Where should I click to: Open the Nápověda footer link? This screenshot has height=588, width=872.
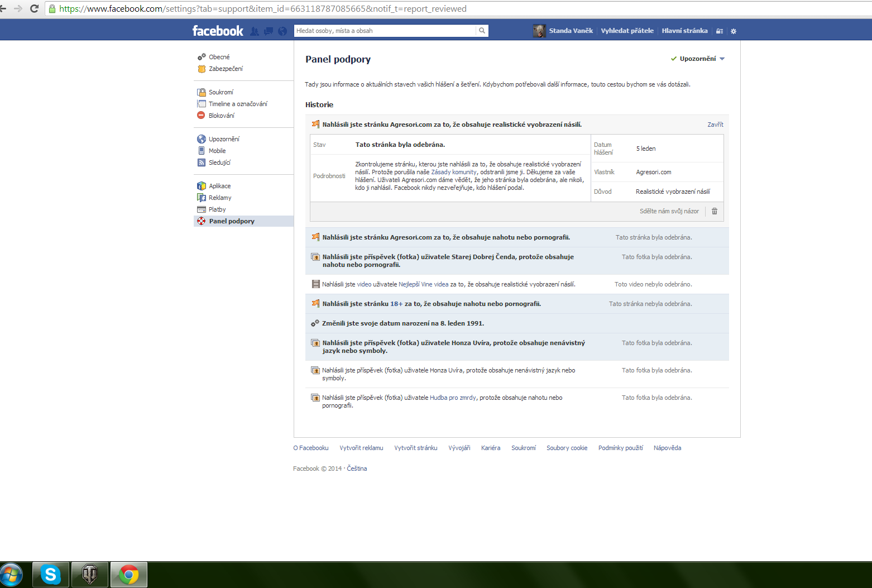667,448
